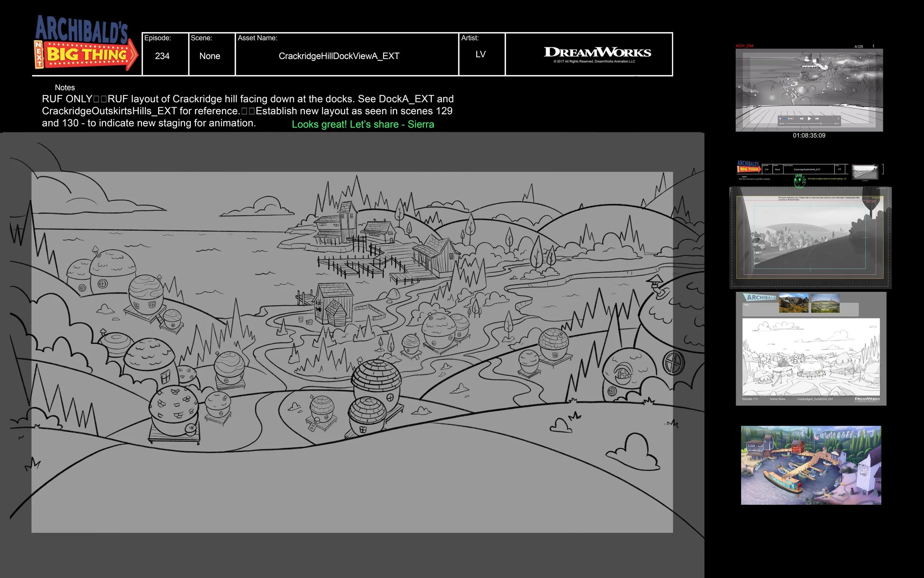Click the red ACH_234 label
The height and width of the screenshot is (578, 924).
pyautogui.click(x=744, y=46)
